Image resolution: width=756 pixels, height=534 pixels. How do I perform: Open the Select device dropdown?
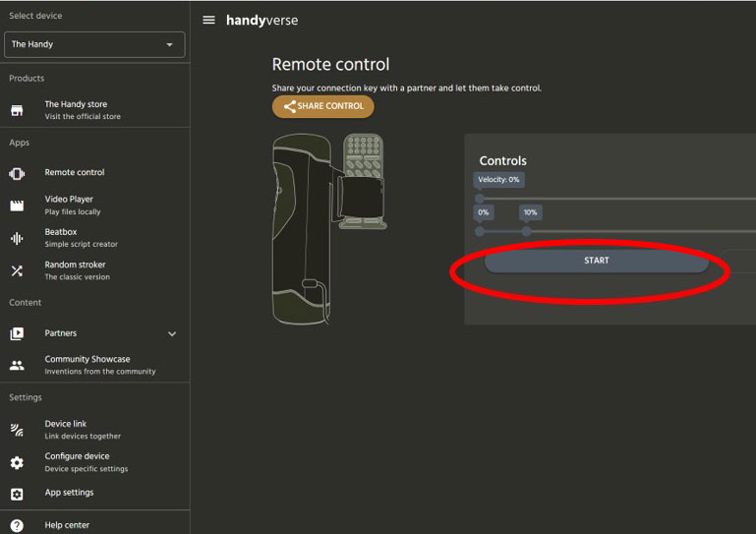point(94,45)
